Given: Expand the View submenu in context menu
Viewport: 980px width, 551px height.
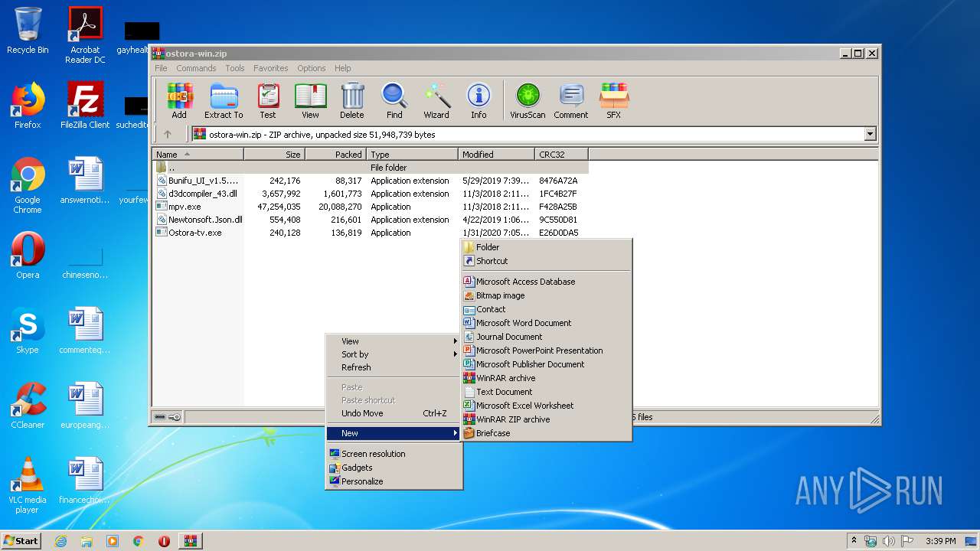Looking at the screenshot, I should [394, 341].
